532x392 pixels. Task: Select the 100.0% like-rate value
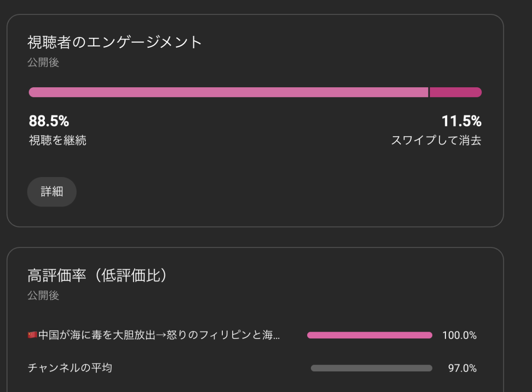click(x=459, y=335)
